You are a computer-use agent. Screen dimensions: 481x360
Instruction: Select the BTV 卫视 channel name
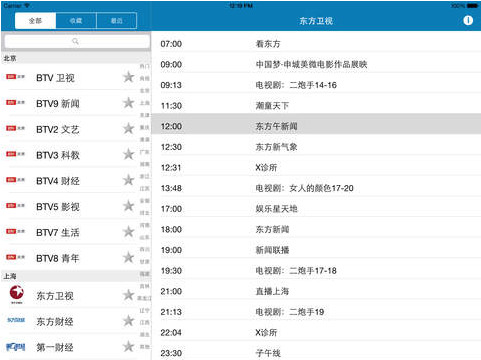(x=55, y=78)
